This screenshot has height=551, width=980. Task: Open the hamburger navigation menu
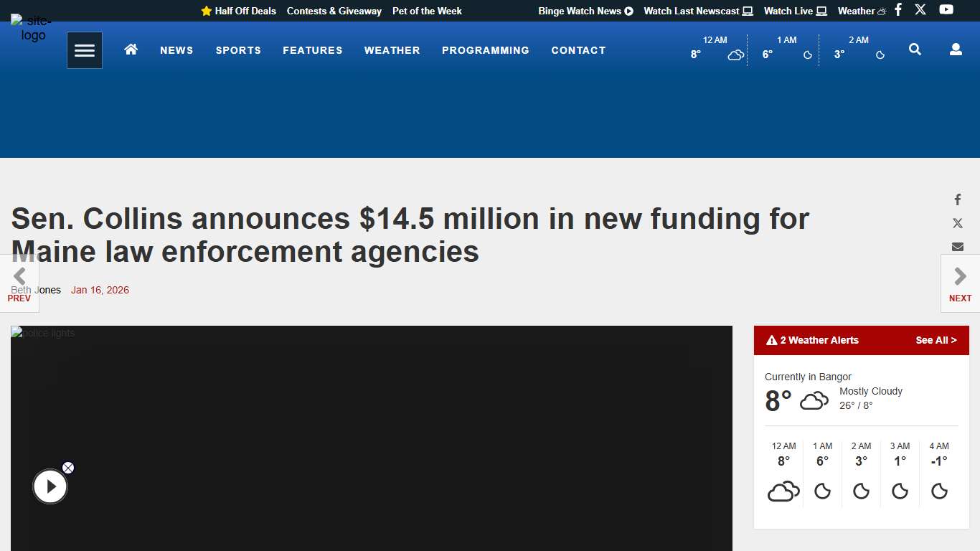click(84, 50)
